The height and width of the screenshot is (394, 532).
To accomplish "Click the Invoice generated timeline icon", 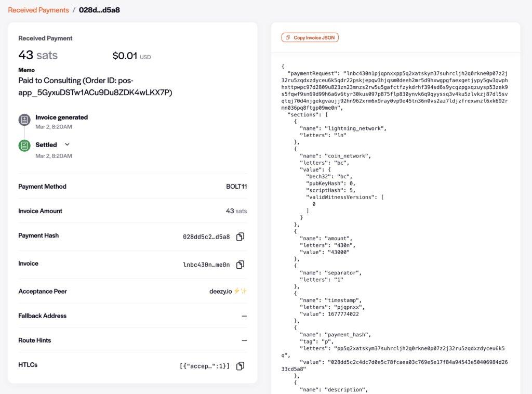I will coord(24,120).
